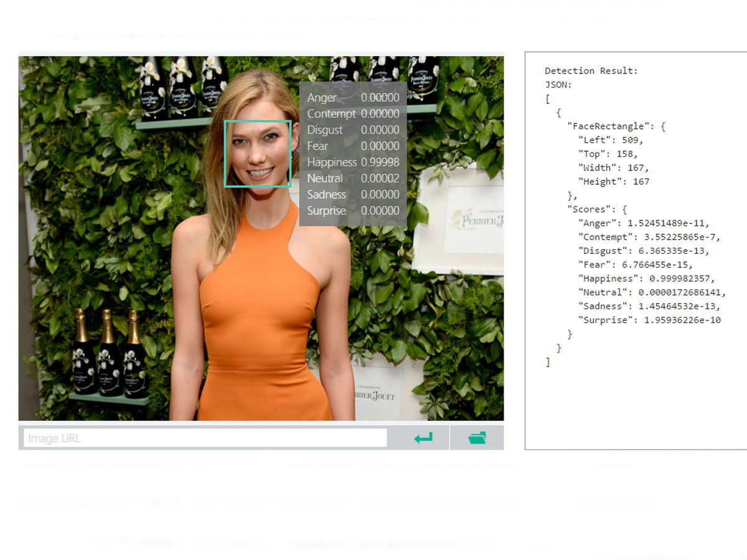Click the Sadness entry in the overlay
Viewport: 747px width, 560px height.
click(x=353, y=195)
